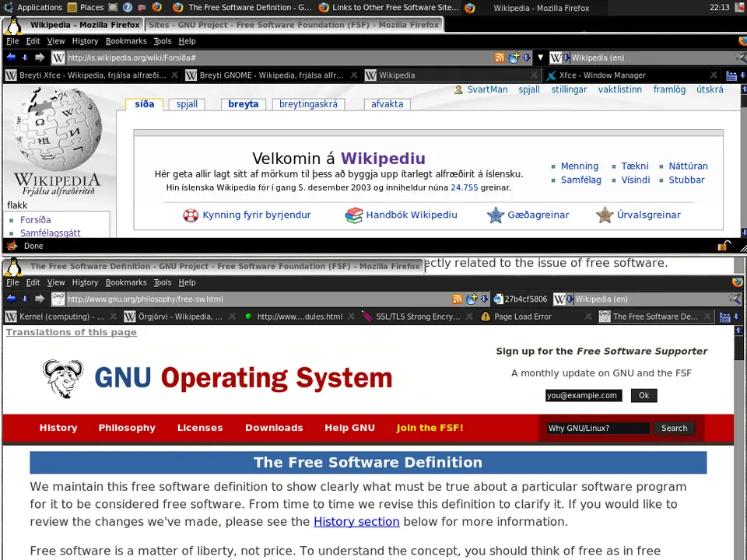Click the GNU head logo

coord(63,378)
